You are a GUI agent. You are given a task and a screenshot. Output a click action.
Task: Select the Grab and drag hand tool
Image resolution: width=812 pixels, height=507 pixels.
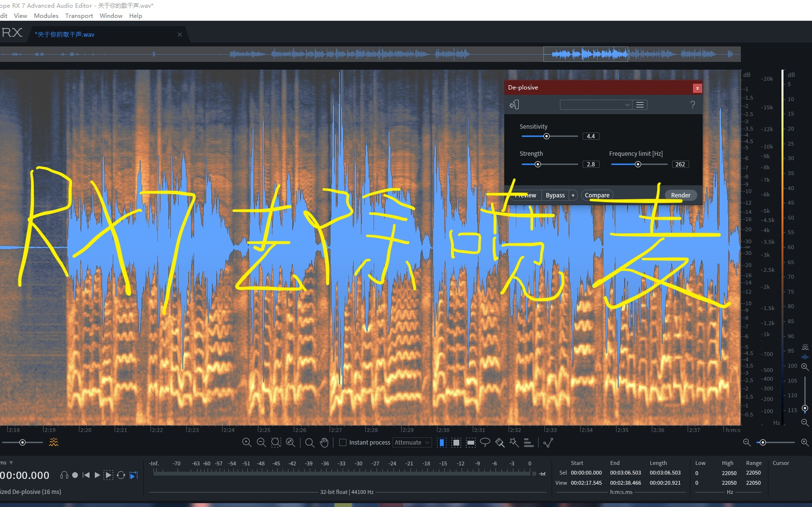click(x=324, y=442)
